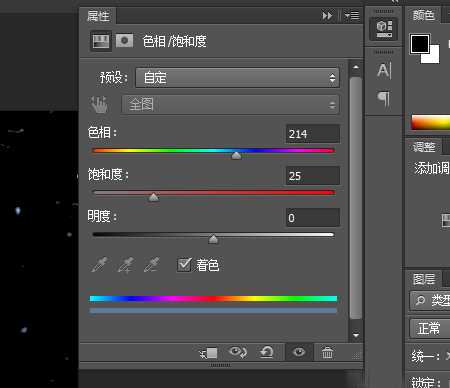Image resolution: width=450 pixels, height=388 pixels.
Task: Select the layer mask icon in Properties
Action: 124,41
